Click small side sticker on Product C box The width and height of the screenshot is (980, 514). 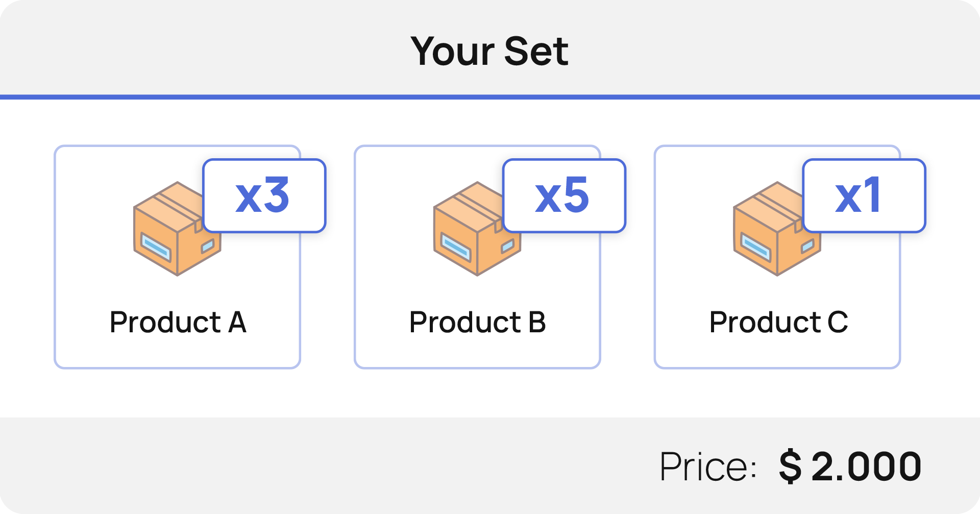coord(807,247)
